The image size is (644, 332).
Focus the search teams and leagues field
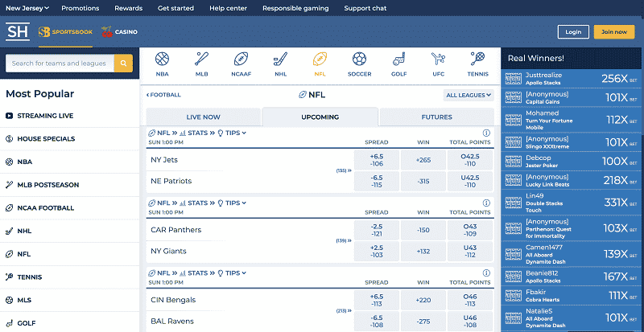point(60,64)
